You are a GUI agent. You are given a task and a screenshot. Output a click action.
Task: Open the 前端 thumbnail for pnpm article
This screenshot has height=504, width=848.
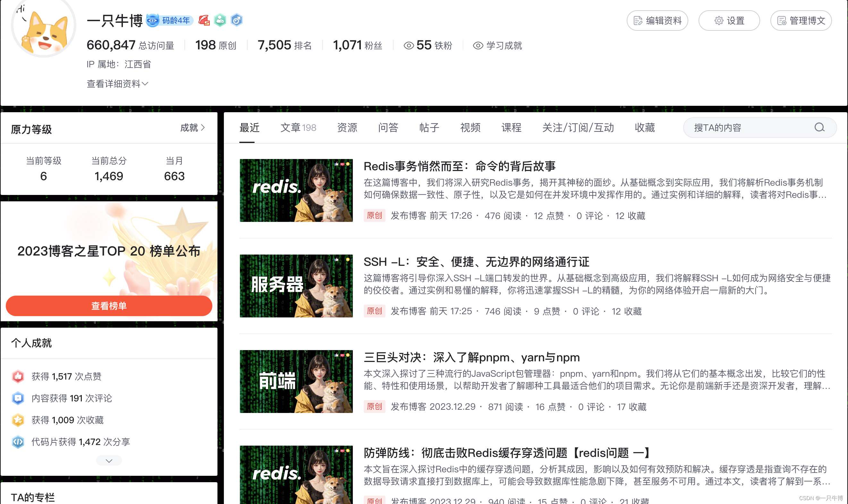pyautogui.click(x=296, y=382)
